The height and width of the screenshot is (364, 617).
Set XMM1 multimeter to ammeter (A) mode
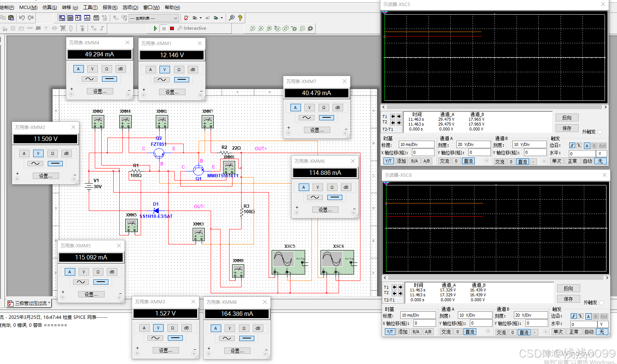[x=150, y=70]
